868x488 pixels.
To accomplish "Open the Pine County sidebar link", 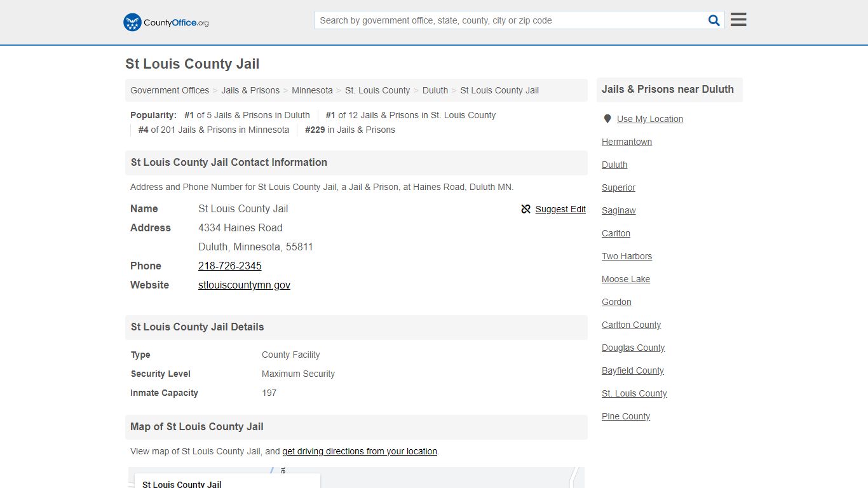I will [626, 416].
